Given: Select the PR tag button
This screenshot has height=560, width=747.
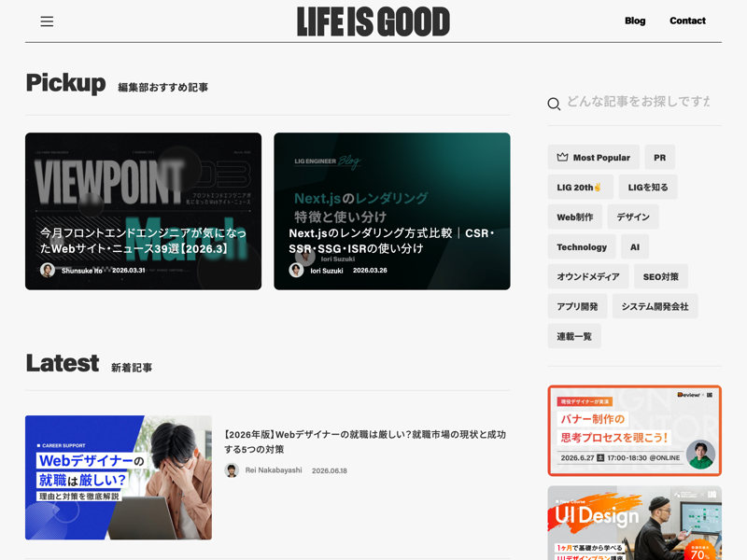Looking at the screenshot, I should (x=659, y=157).
